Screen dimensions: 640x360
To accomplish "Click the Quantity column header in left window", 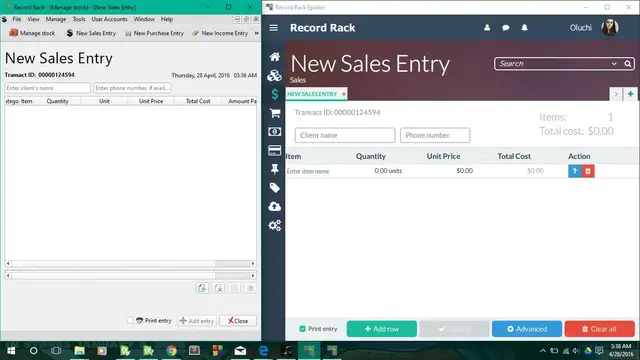I will (x=58, y=101).
